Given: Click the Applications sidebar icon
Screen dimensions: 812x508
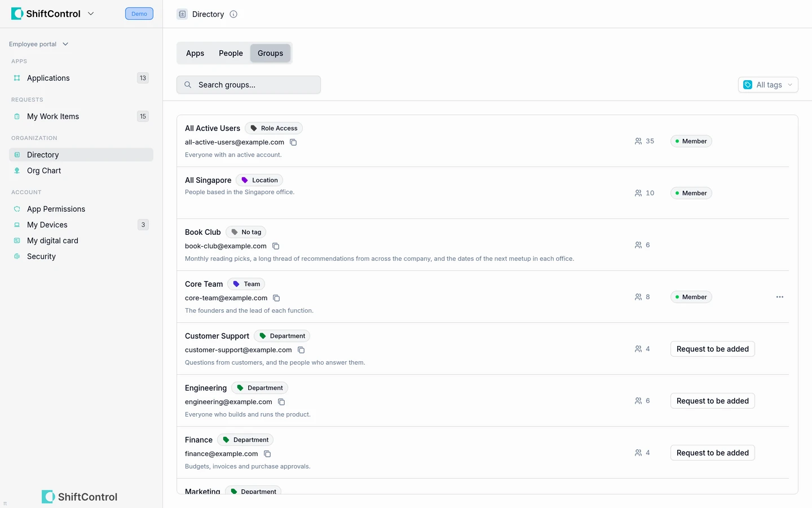Looking at the screenshot, I should point(17,78).
